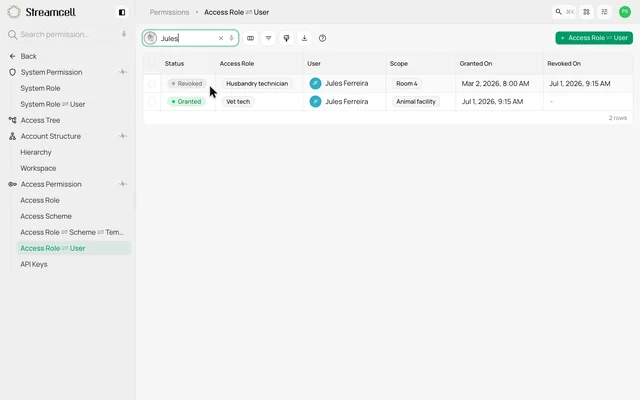
Task: Click the add Access Role User button
Action: [x=594, y=38]
